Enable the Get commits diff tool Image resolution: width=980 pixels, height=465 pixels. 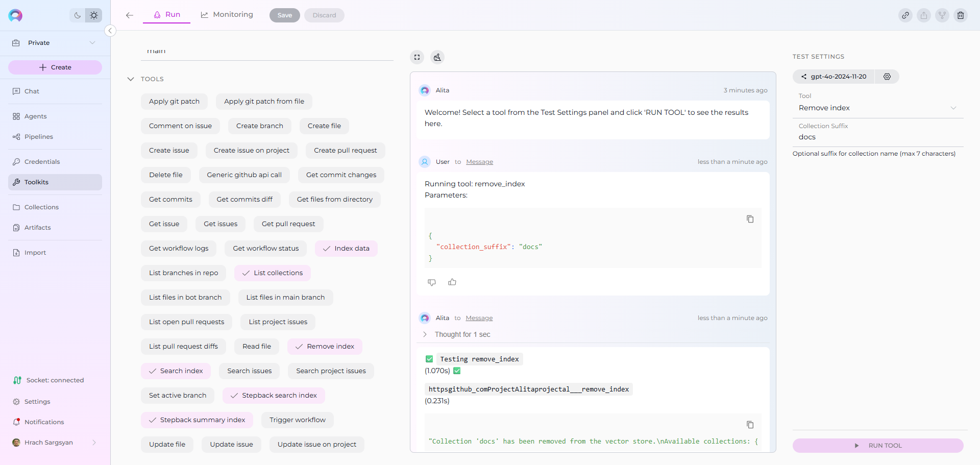pos(244,200)
